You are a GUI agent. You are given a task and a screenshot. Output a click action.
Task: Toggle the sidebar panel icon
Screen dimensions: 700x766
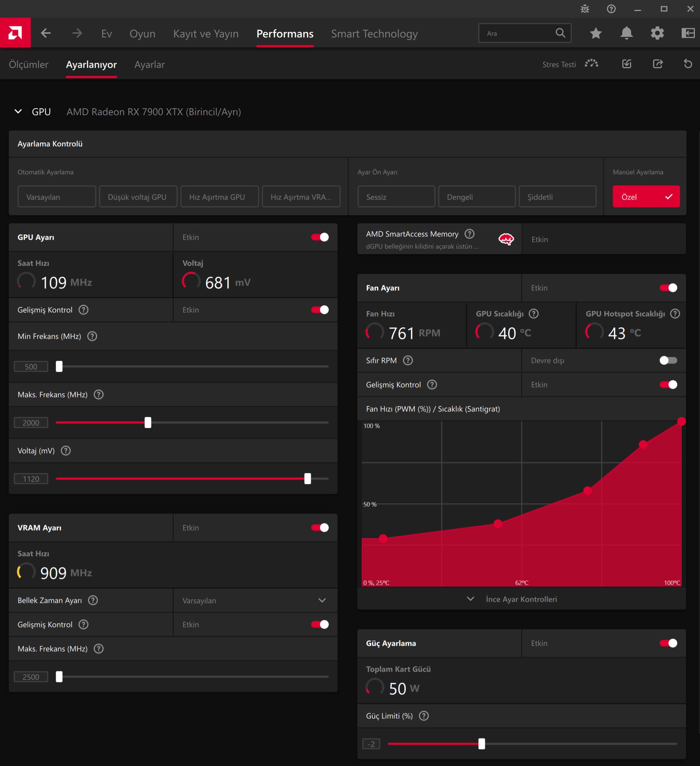tap(688, 33)
